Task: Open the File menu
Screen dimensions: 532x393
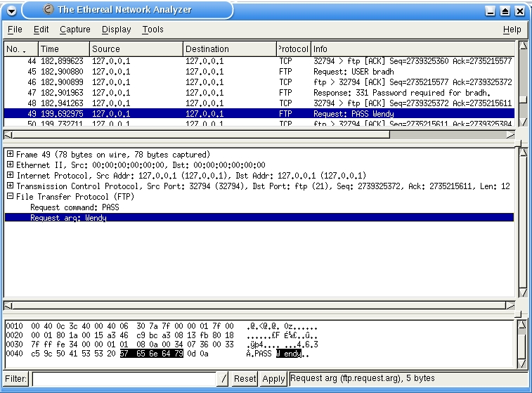Action: pyautogui.click(x=15, y=30)
